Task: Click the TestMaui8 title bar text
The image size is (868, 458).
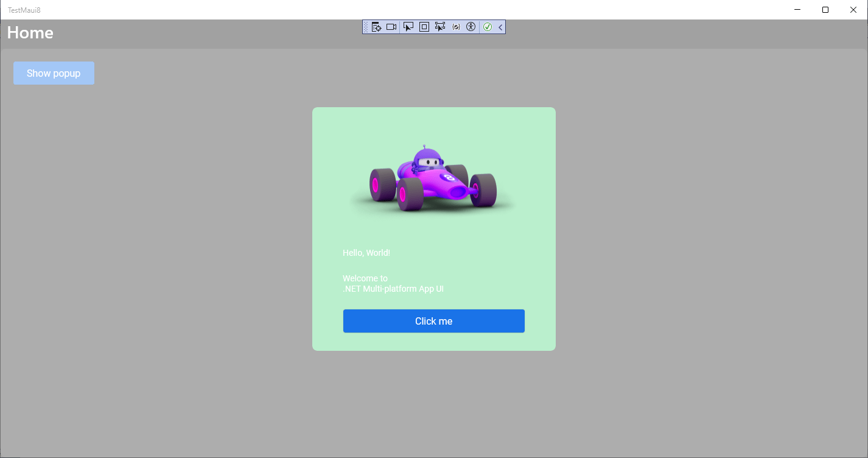Action: pos(26,10)
